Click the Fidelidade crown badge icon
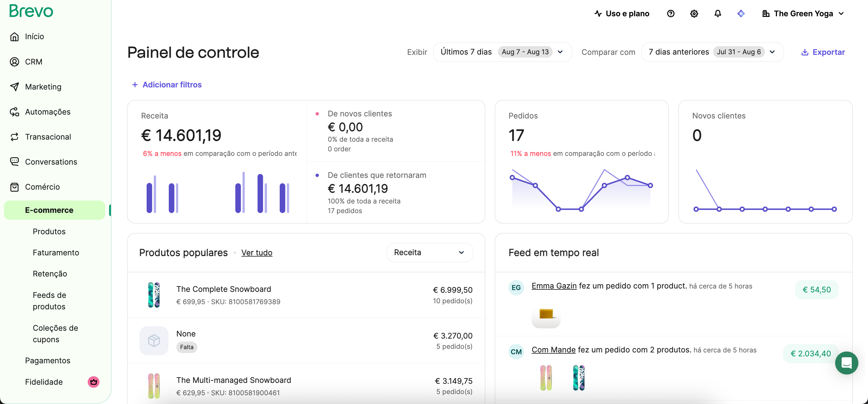The image size is (868, 404). point(93,382)
